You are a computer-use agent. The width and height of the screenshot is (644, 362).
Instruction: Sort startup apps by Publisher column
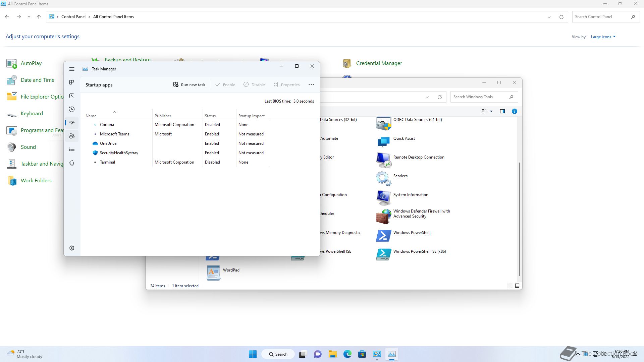(177, 116)
